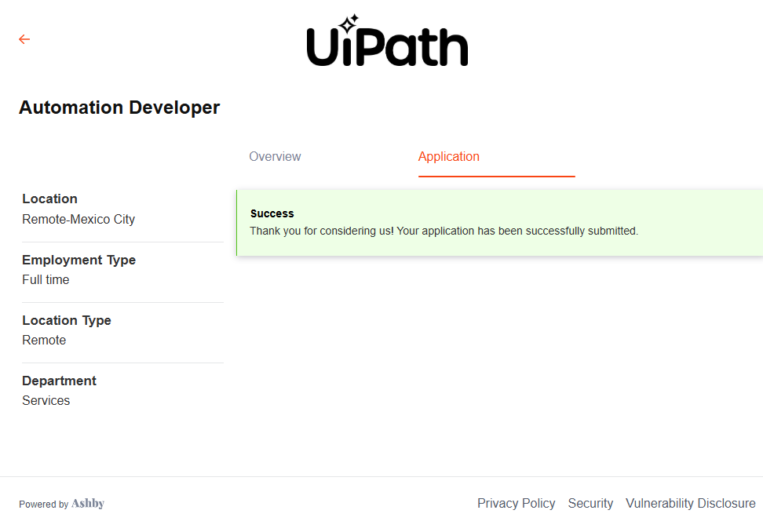Click the Automation Developer job title
The width and height of the screenshot is (763, 532).
119,107
